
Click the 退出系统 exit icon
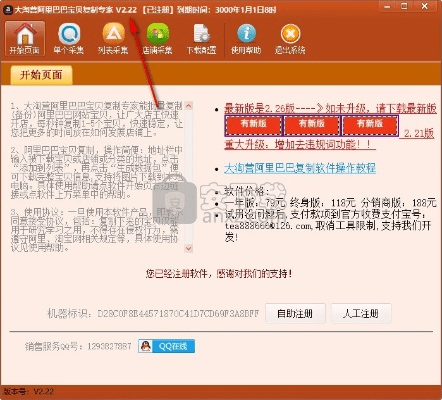(290, 38)
